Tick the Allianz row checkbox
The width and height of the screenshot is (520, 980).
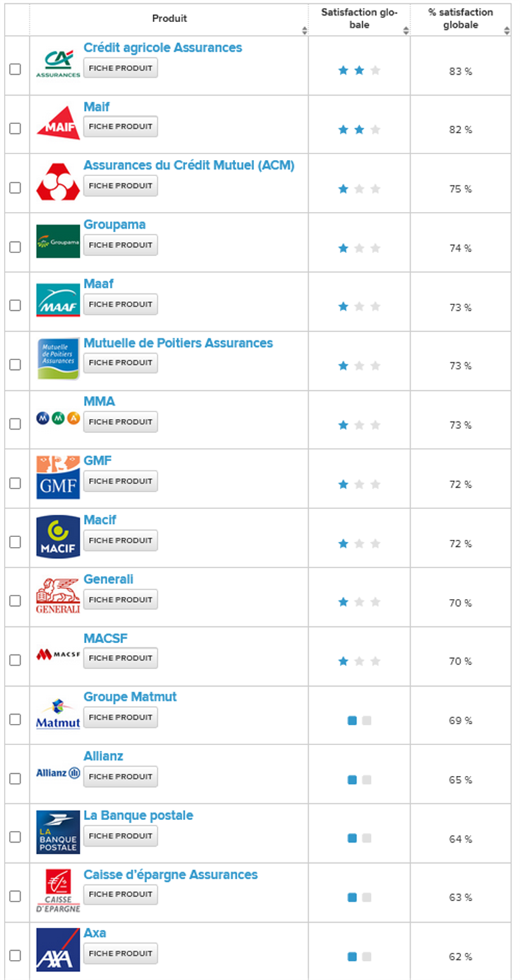(15, 778)
